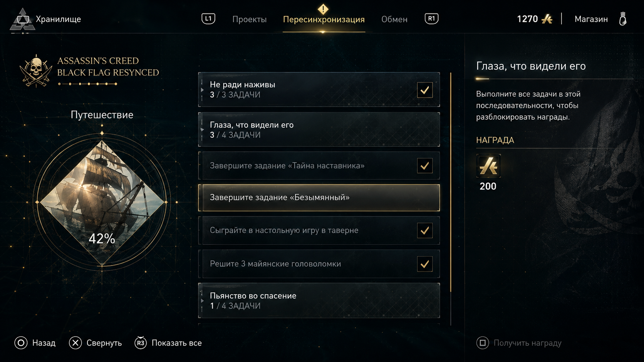644x362 pixels.
Task: Open the Обмен tab
Action: click(x=394, y=19)
